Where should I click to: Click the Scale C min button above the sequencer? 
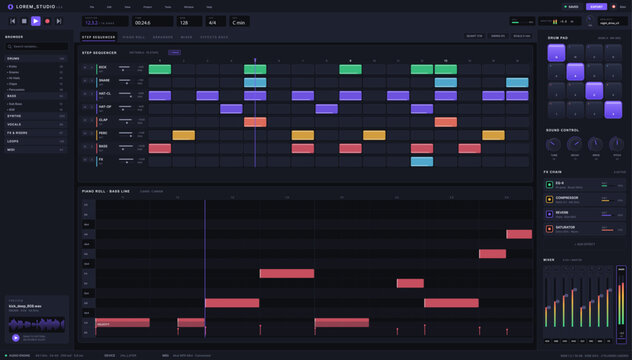pyautogui.click(x=522, y=36)
